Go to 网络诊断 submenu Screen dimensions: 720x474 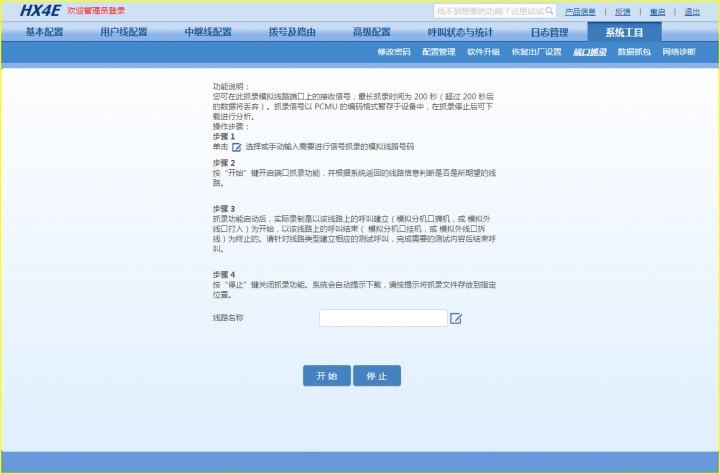coord(679,52)
